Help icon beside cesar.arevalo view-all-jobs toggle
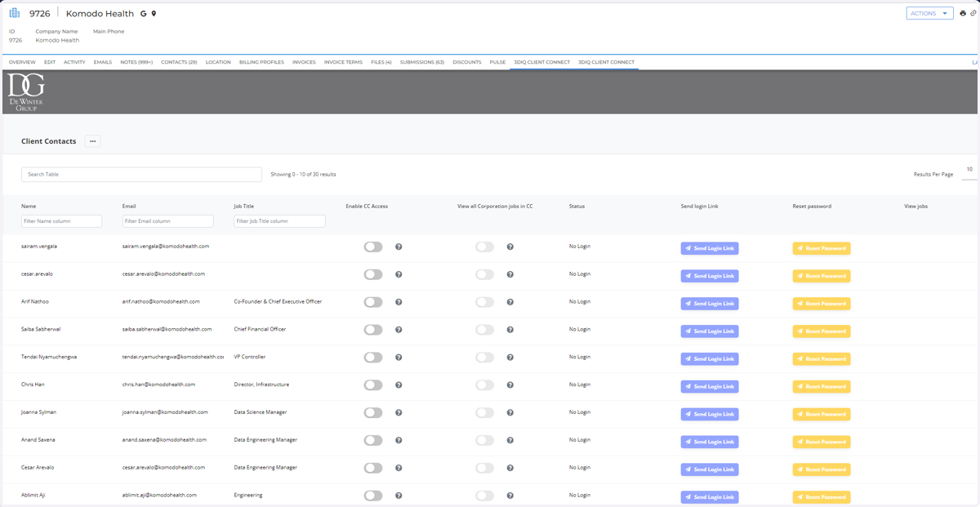Screen dimensions: 980x507 pyautogui.click(x=510, y=274)
